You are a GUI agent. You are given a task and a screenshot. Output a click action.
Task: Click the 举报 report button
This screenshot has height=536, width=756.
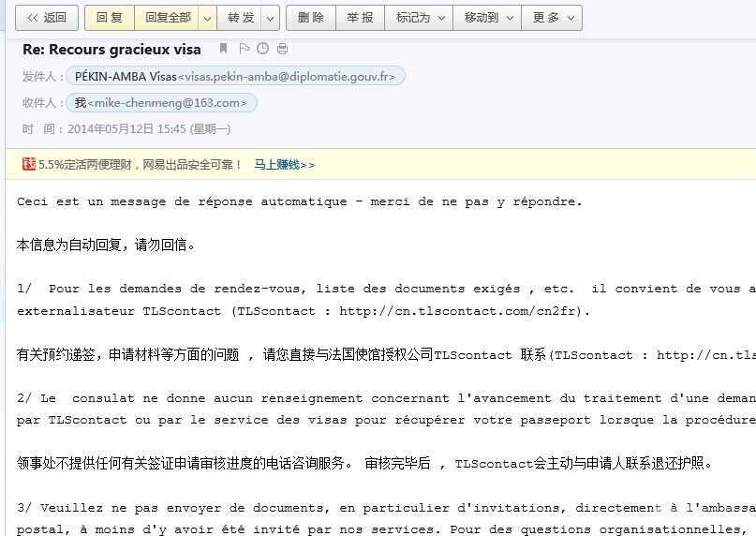click(360, 18)
